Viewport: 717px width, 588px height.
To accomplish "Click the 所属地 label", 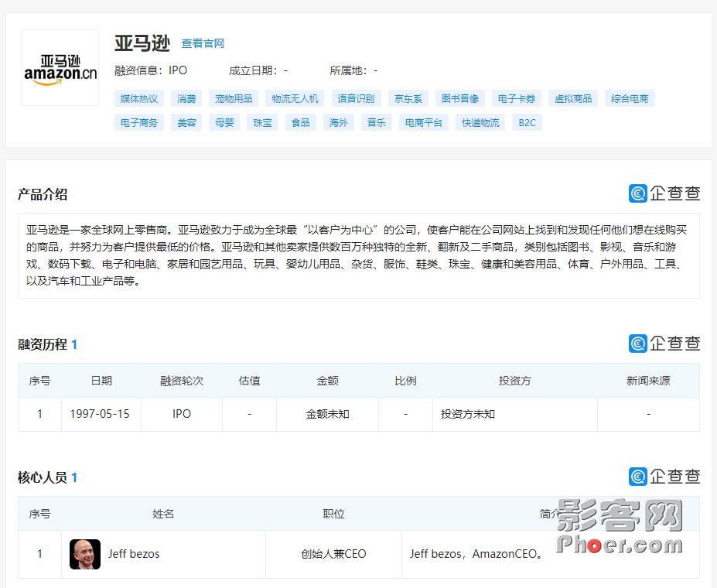I will pyautogui.click(x=353, y=70).
